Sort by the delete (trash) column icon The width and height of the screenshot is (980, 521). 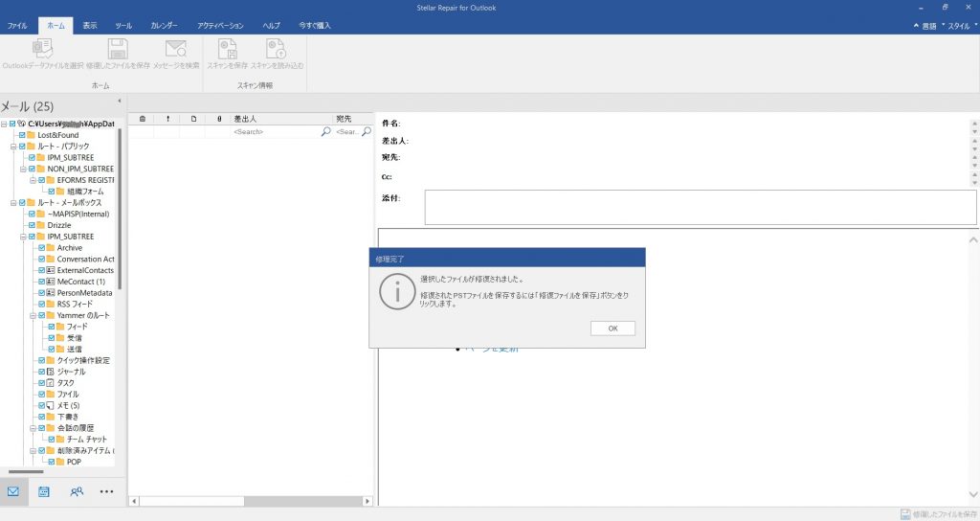coord(143,119)
